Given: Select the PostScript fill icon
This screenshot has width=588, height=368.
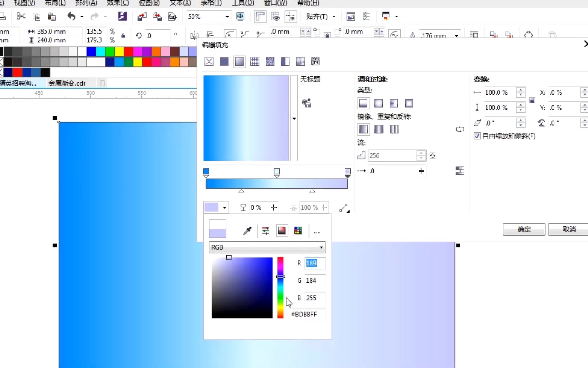Looking at the screenshot, I should (316, 62).
